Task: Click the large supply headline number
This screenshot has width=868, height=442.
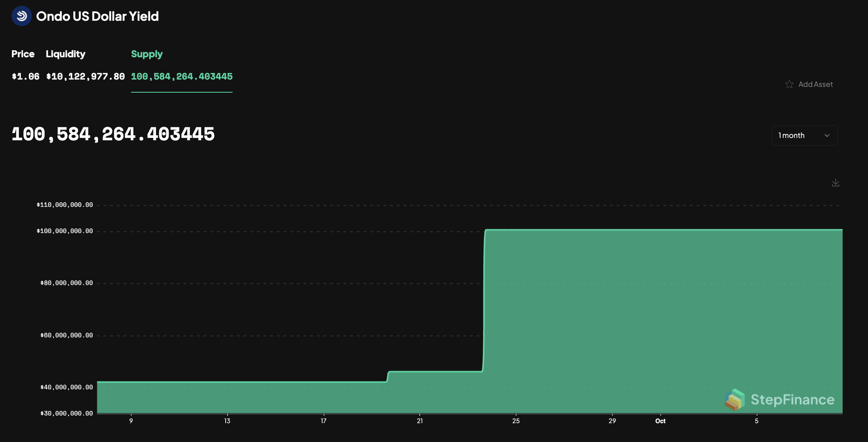Action: (x=113, y=135)
